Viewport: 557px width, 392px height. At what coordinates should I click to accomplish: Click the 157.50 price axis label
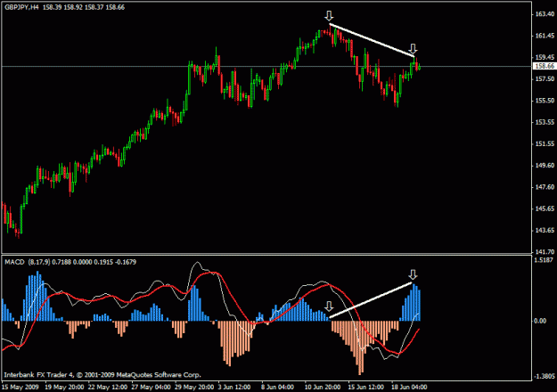(x=545, y=78)
